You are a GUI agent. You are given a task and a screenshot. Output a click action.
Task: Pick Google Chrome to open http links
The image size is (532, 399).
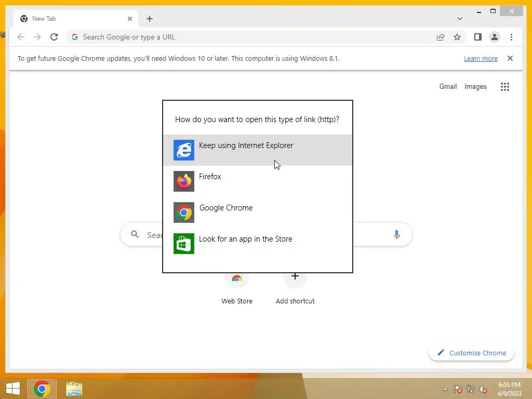pyautogui.click(x=258, y=212)
